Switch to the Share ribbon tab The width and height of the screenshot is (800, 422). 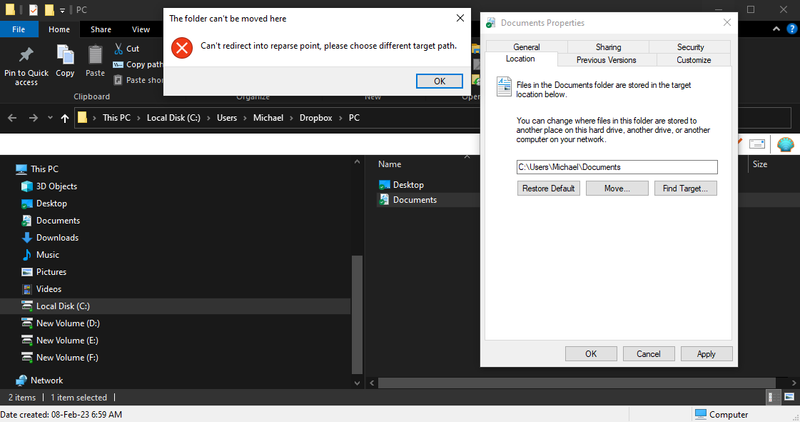point(100,30)
